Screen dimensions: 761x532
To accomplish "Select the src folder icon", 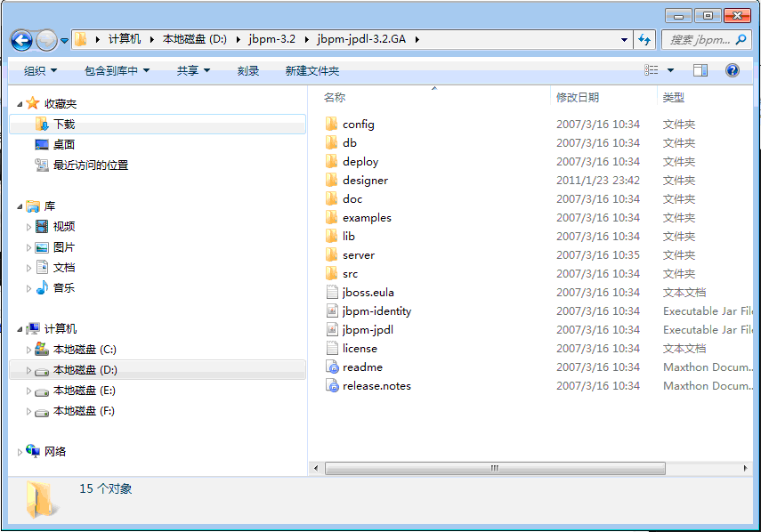I will [331, 273].
